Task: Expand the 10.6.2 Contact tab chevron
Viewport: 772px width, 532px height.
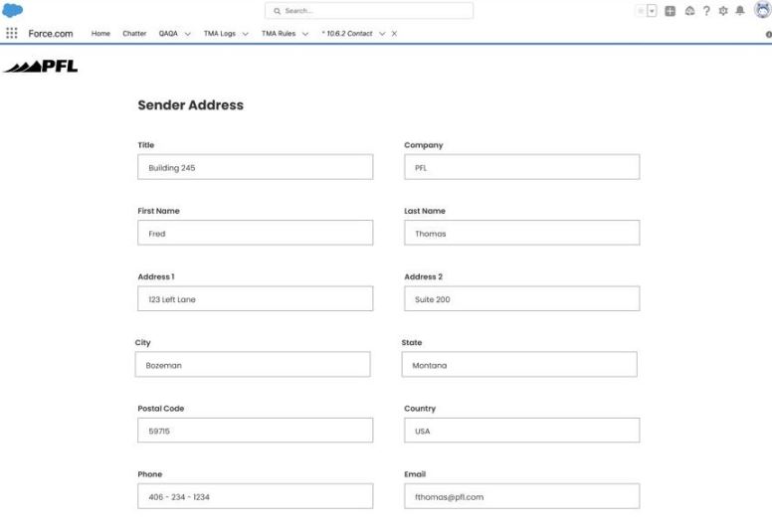Action: pos(382,34)
